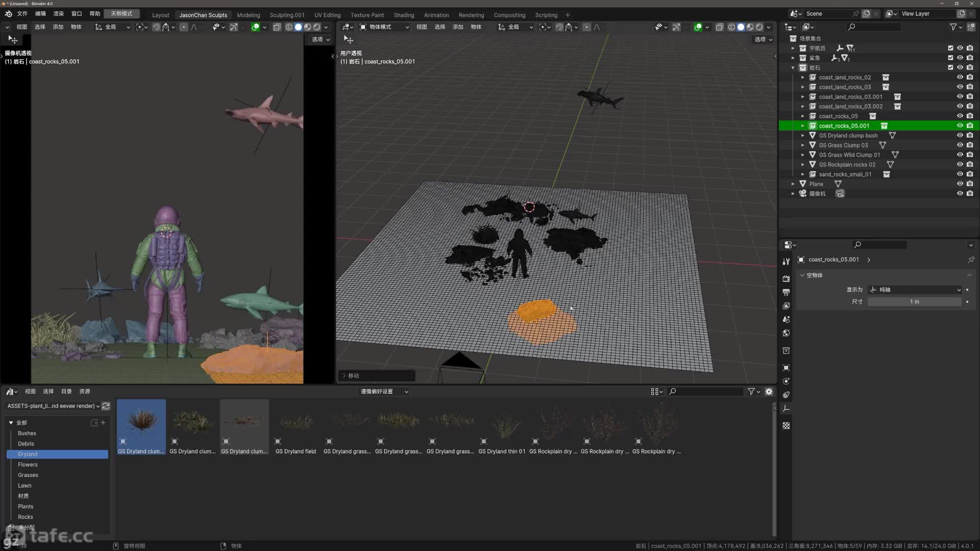980x551 pixels.
Task: Open the Collection properties box icon
Action: coord(786,350)
